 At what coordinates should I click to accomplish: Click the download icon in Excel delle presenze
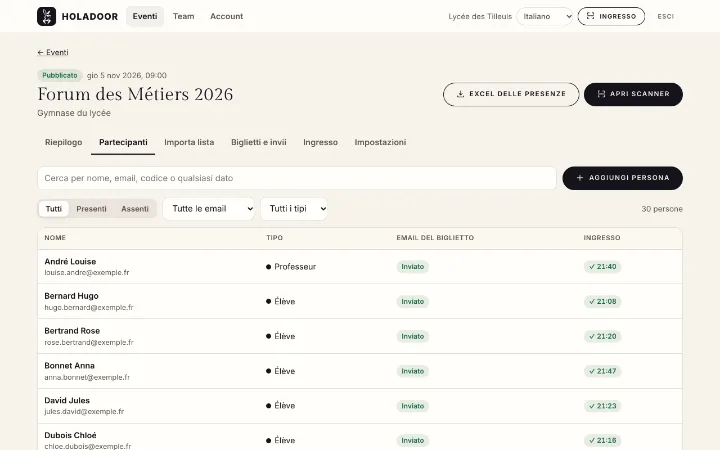click(x=460, y=94)
